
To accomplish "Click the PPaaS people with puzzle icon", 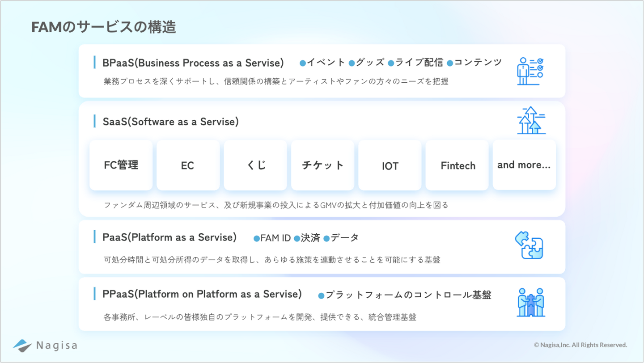I will pos(531,303).
